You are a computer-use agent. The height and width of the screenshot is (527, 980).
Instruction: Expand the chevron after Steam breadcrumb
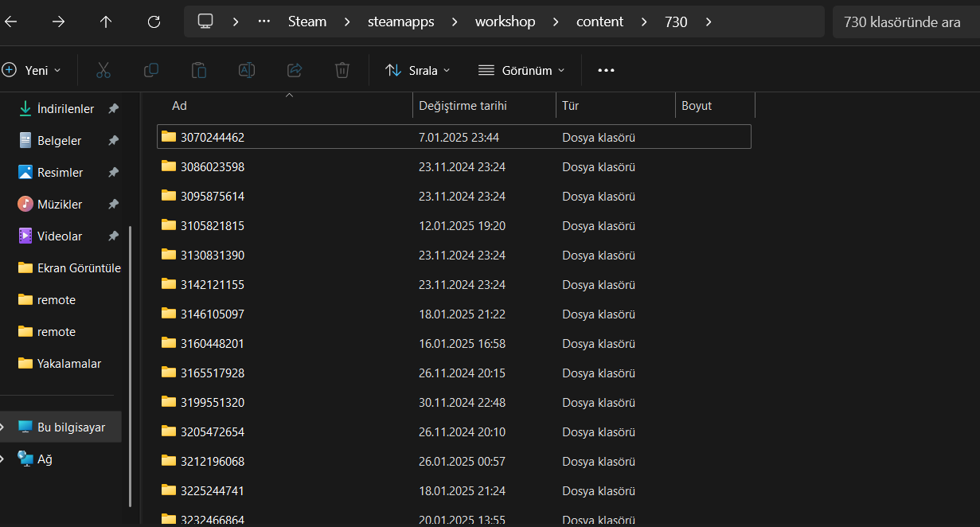[x=347, y=21]
